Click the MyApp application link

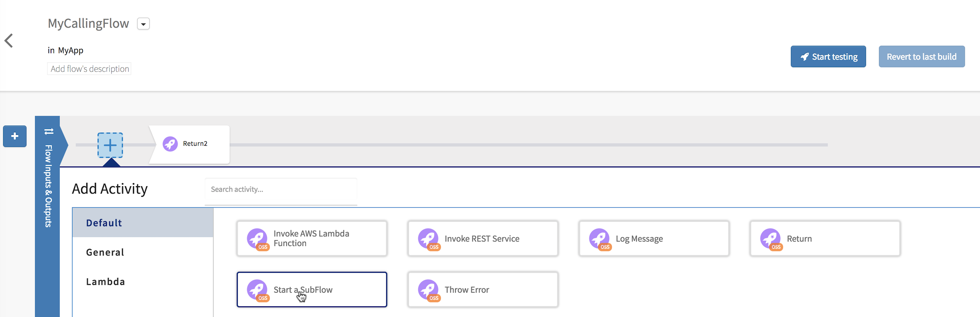coord(71,50)
